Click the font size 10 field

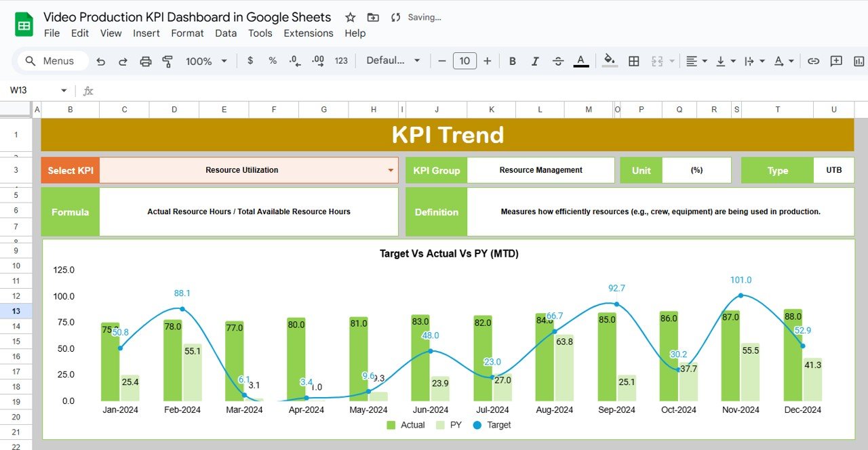click(x=465, y=61)
